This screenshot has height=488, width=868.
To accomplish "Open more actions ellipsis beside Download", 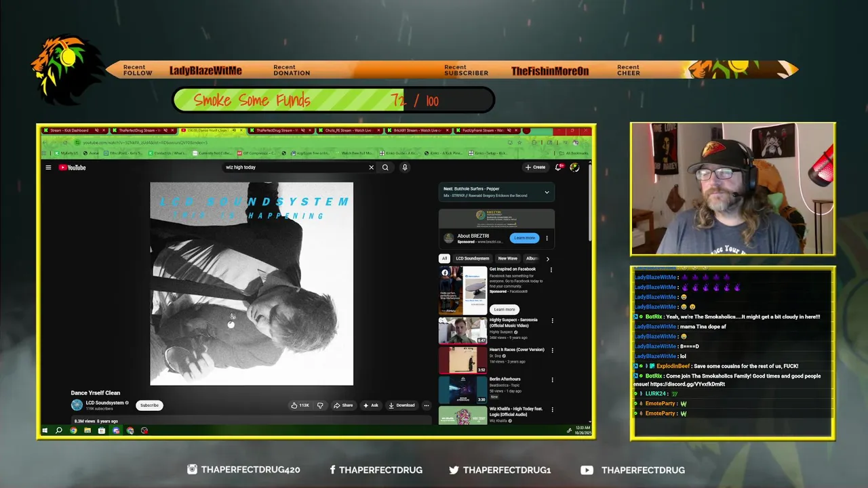I will click(x=427, y=405).
